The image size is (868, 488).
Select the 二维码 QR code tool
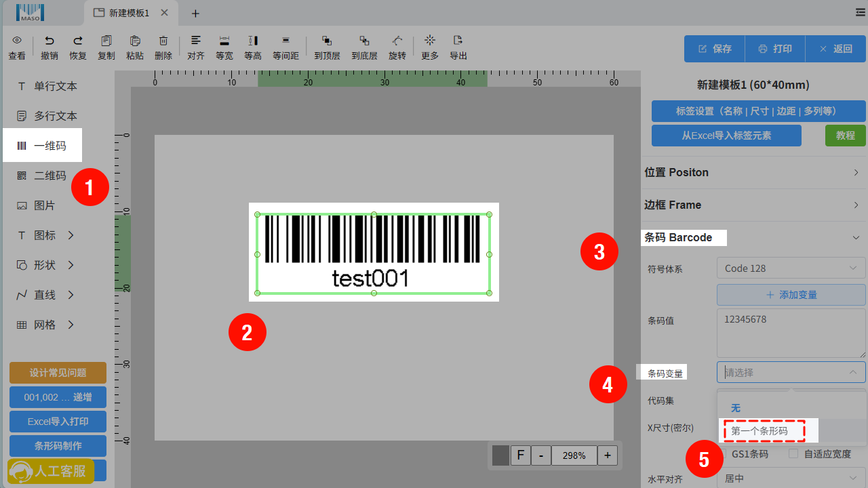(42, 176)
